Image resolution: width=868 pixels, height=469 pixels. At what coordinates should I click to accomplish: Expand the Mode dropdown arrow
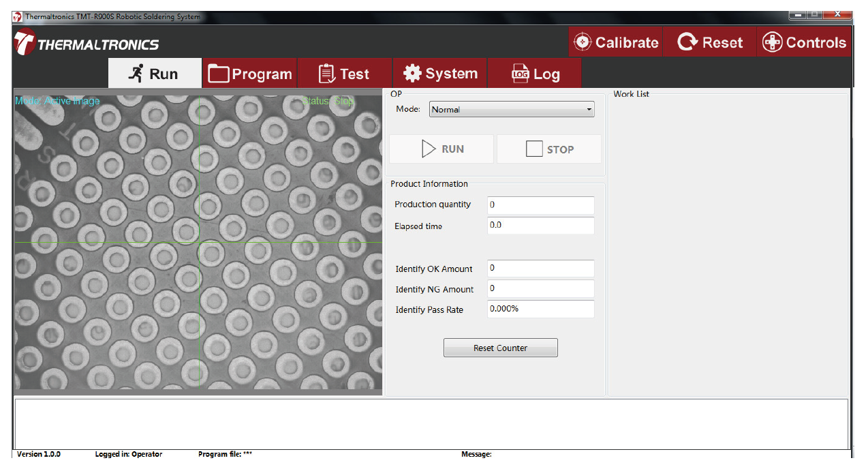tap(589, 109)
